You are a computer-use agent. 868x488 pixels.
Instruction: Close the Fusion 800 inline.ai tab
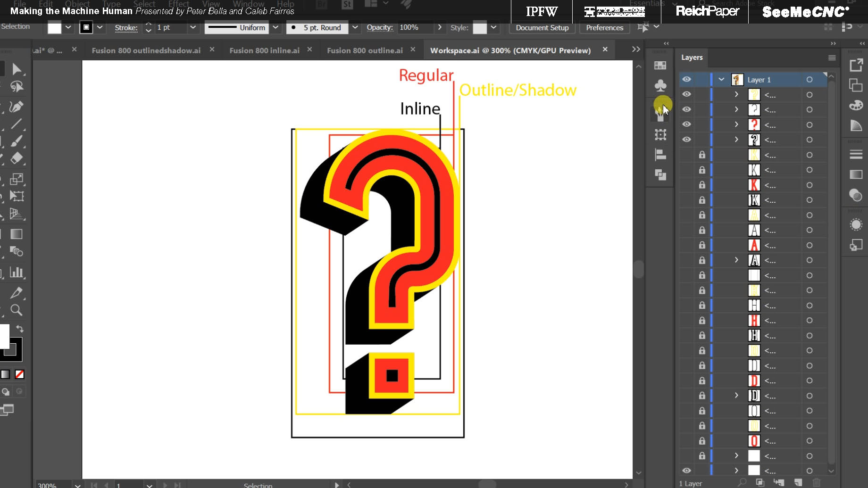(x=309, y=50)
